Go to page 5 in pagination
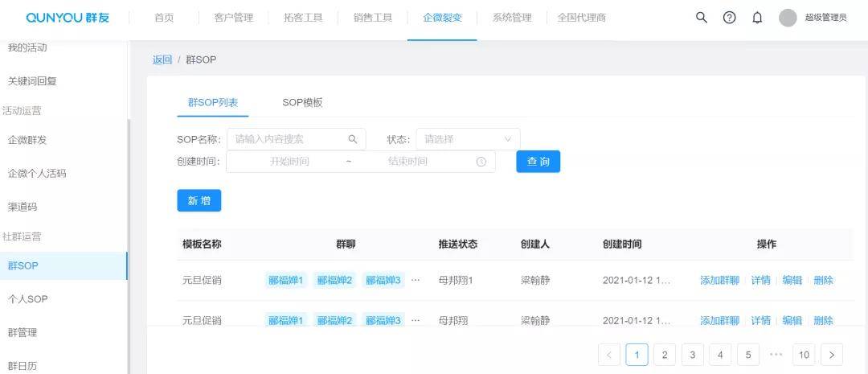 click(x=748, y=355)
